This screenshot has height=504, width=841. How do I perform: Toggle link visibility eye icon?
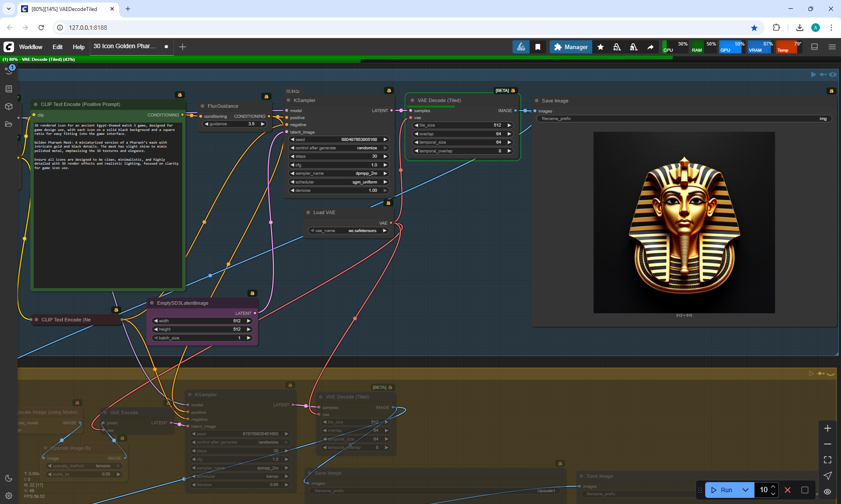(827, 492)
